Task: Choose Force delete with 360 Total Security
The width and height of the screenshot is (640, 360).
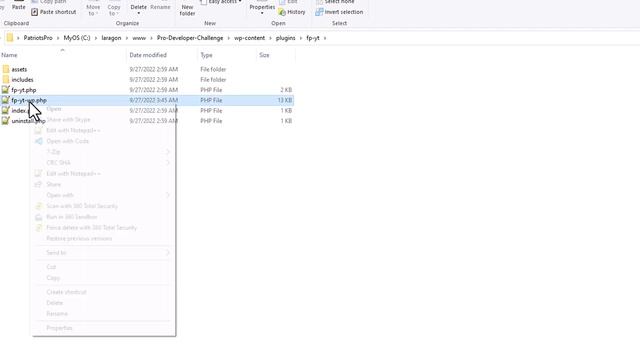Action: pos(91,228)
